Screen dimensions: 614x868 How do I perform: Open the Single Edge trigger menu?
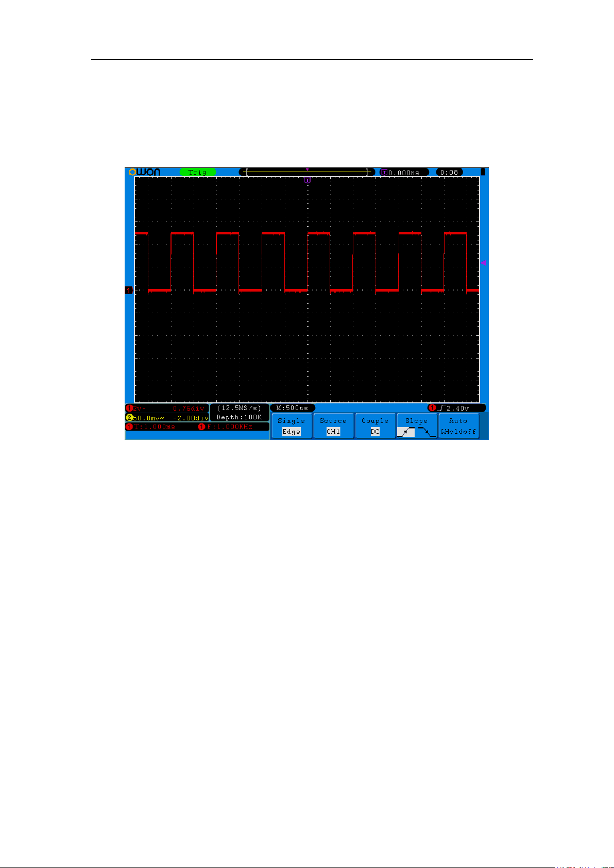292,426
